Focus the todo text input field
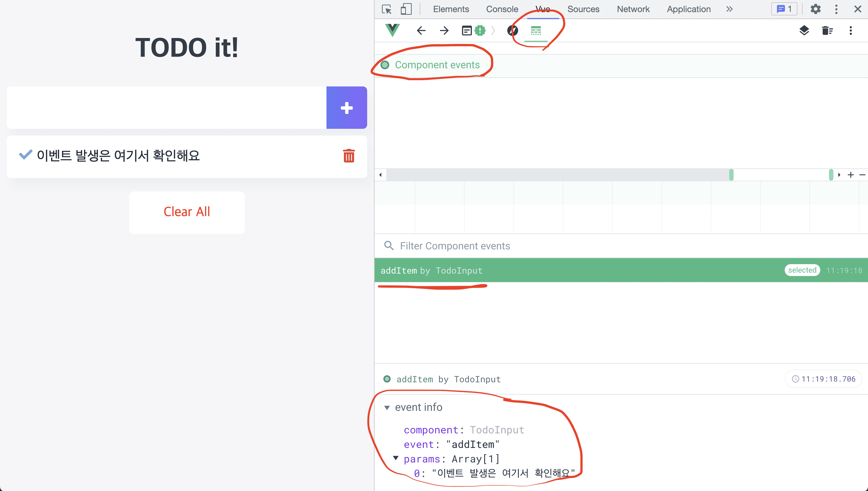Screen dimensions: 868x491 (167, 107)
